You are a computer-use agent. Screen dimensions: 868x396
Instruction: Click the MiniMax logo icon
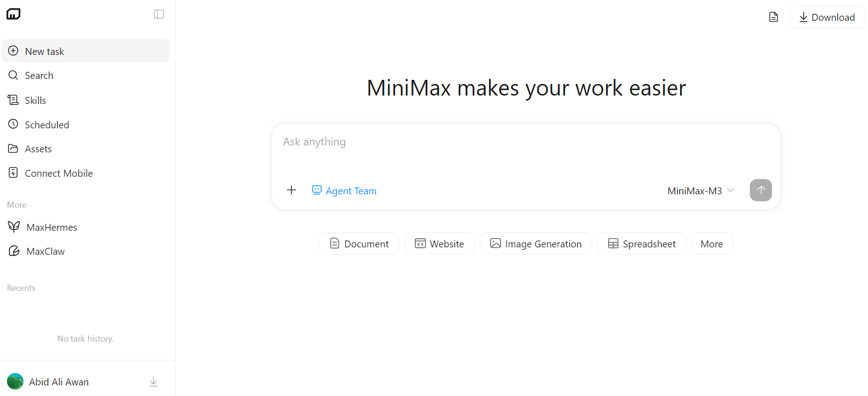click(13, 14)
